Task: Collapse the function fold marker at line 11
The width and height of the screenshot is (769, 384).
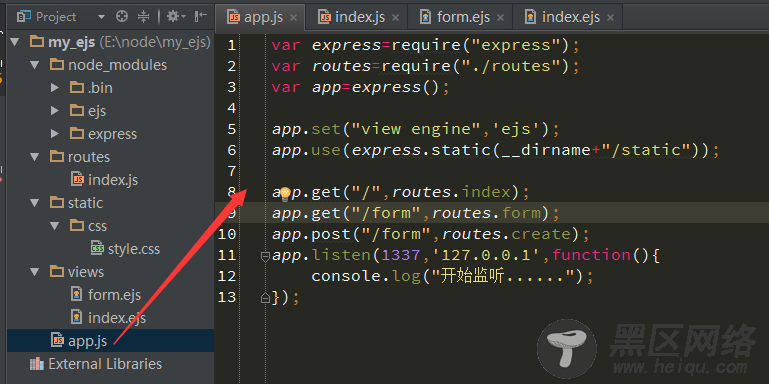Action: coord(265,256)
